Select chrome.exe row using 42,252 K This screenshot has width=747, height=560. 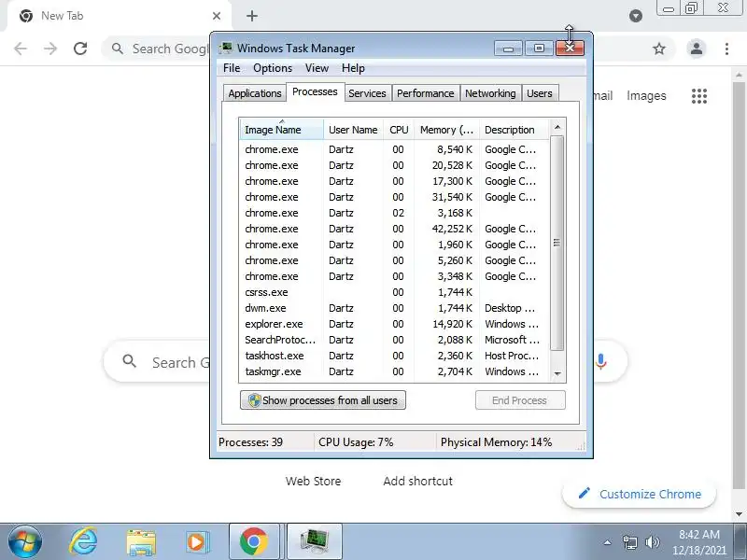(x=394, y=229)
